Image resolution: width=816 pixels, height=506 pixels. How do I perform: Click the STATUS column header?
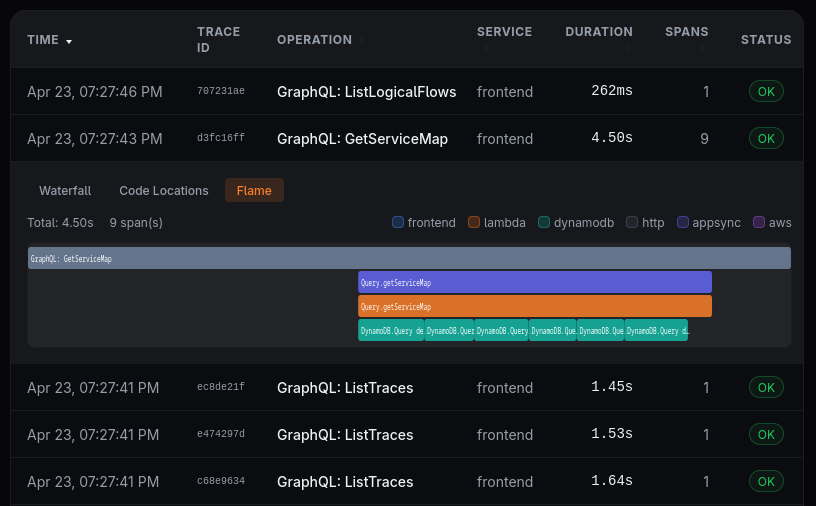tap(766, 40)
